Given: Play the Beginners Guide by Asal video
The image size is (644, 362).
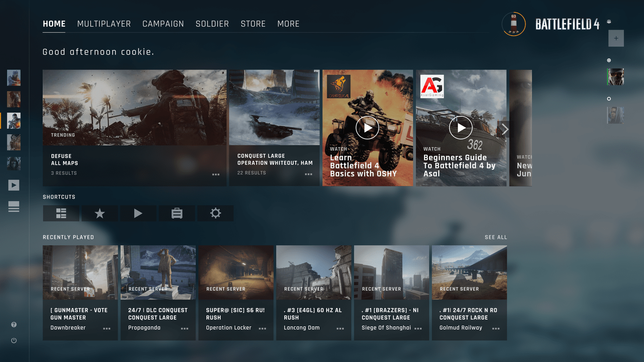Looking at the screenshot, I should pos(461,128).
